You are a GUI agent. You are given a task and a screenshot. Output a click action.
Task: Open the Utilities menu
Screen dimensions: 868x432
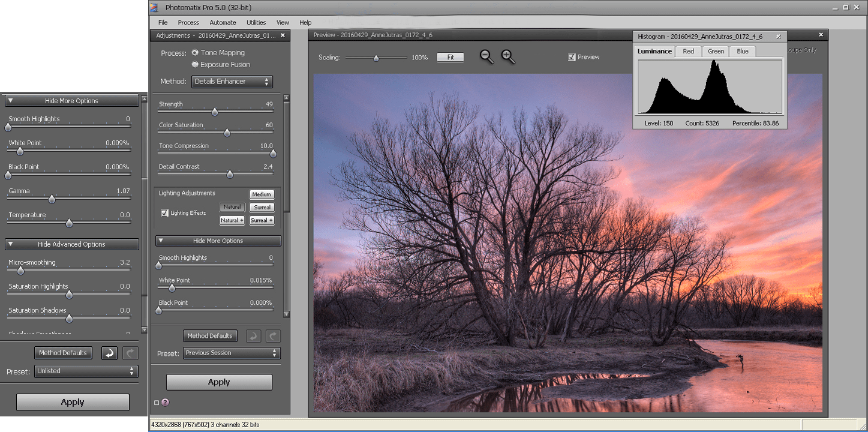[256, 23]
